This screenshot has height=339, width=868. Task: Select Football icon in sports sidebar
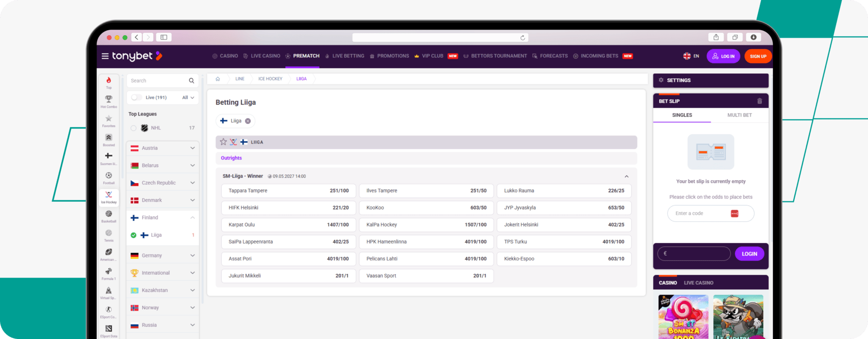[108, 175]
